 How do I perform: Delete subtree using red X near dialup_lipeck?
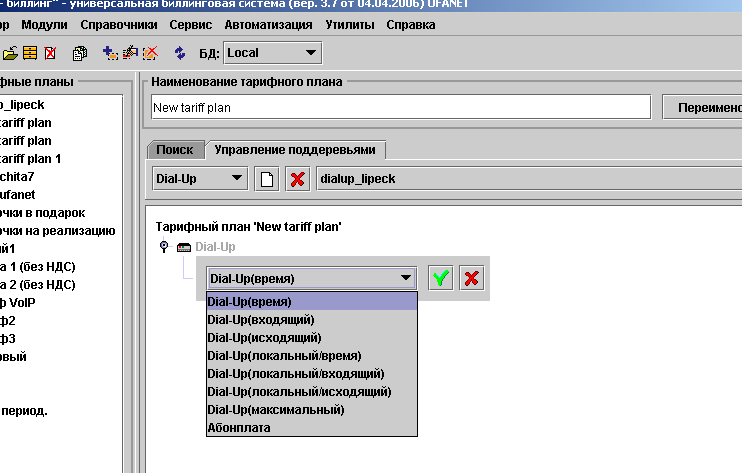pos(298,179)
